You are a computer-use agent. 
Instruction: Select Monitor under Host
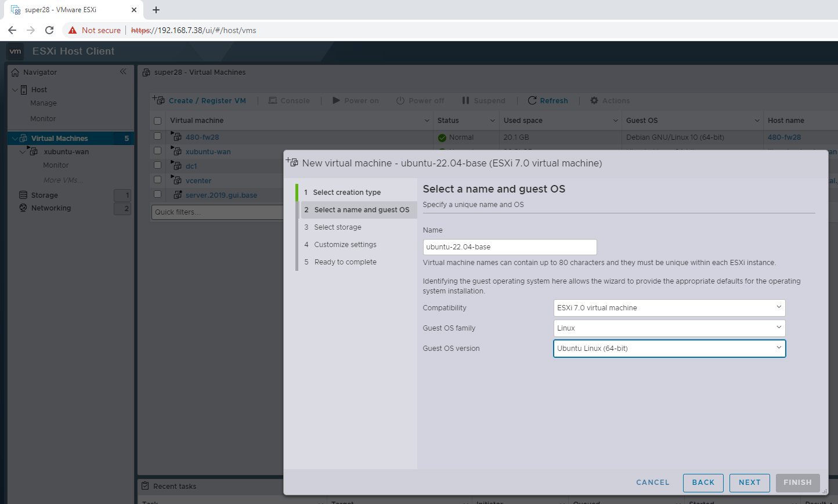point(43,119)
